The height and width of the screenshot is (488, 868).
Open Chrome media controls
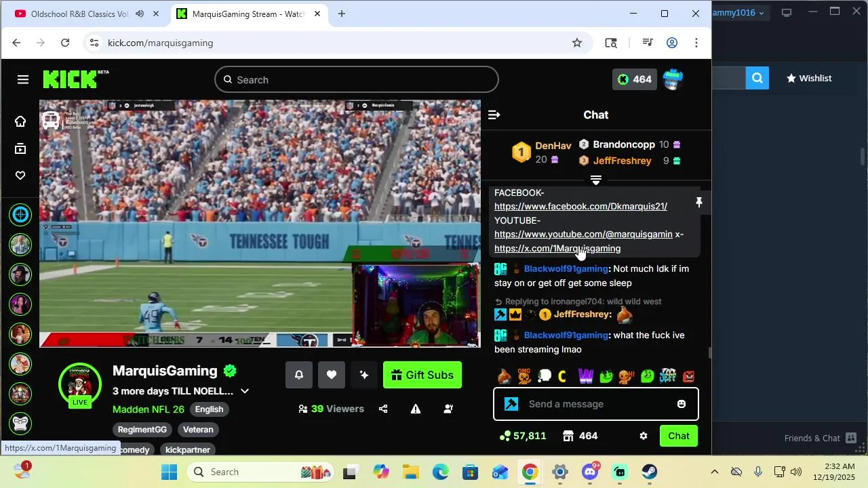[648, 43]
